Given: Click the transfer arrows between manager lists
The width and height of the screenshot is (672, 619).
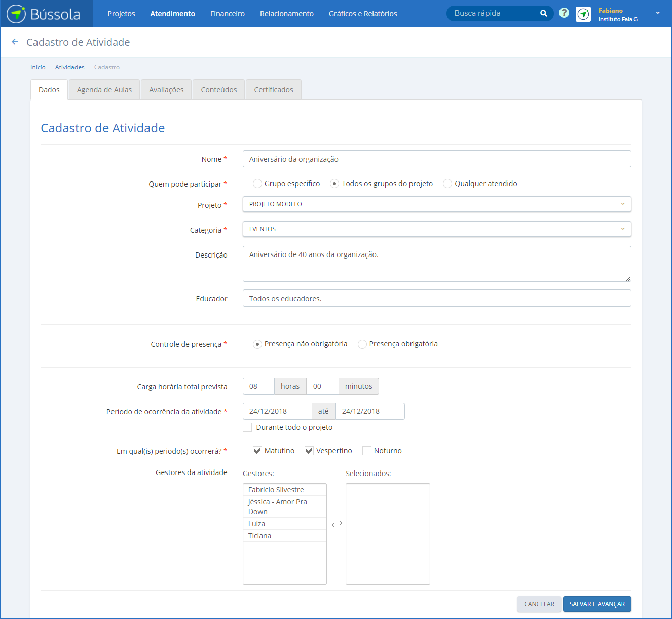Looking at the screenshot, I should coord(337,524).
